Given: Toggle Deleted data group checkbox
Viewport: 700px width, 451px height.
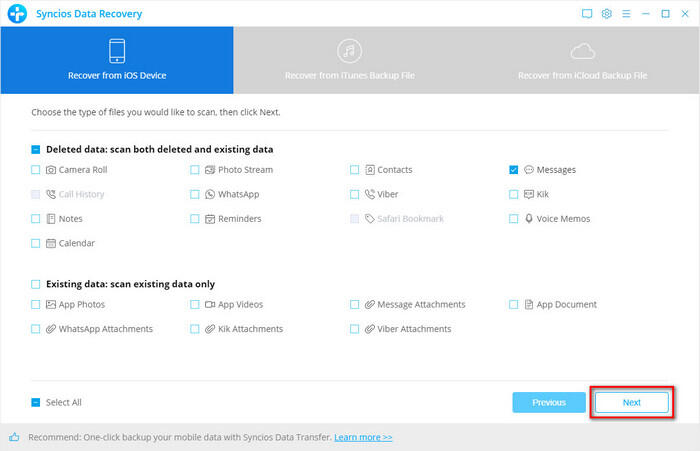Looking at the screenshot, I should [36, 149].
